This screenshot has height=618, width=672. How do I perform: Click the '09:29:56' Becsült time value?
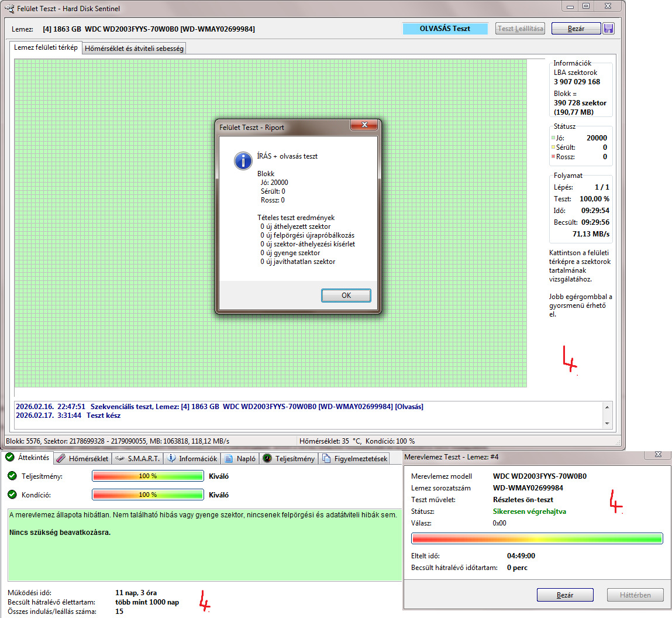coord(595,222)
